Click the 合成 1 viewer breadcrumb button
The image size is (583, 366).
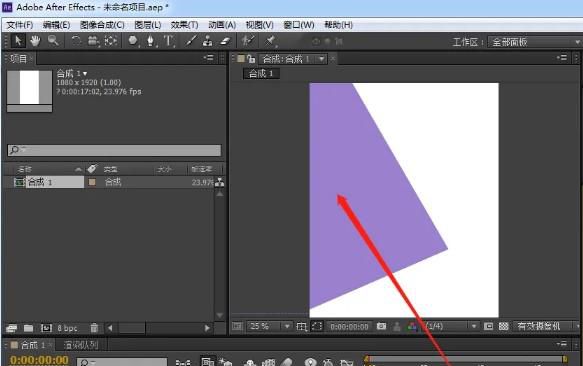261,74
